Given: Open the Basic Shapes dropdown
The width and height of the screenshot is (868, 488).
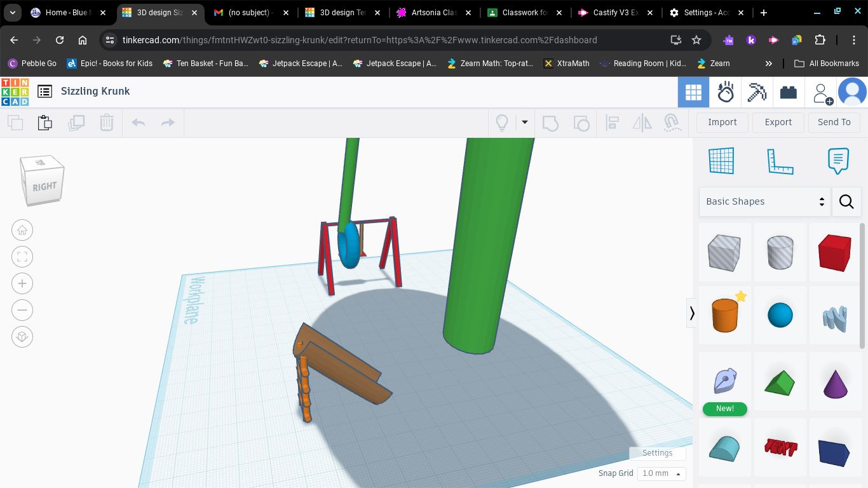Looking at the screenshot, I should point(764,201).
